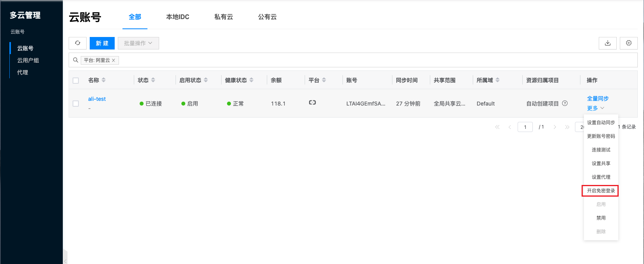Viewport: 644px width, 264px height.
Task: Click the refresh list icon button
Action: [78, 43]
